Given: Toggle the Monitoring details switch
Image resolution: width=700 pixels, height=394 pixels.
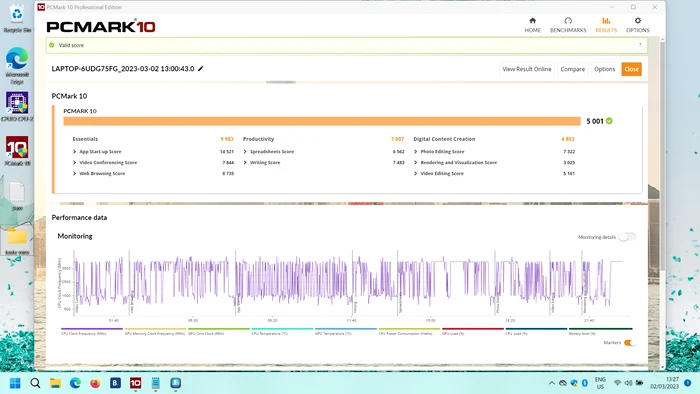Looking at the screenshot, I should [x=627, y=237].
